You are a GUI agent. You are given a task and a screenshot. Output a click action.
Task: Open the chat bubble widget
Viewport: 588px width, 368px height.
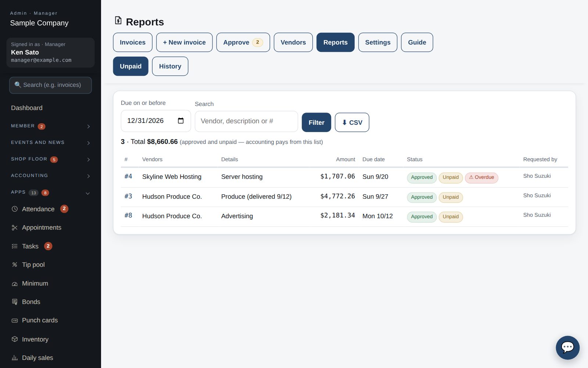pos(567,347)
